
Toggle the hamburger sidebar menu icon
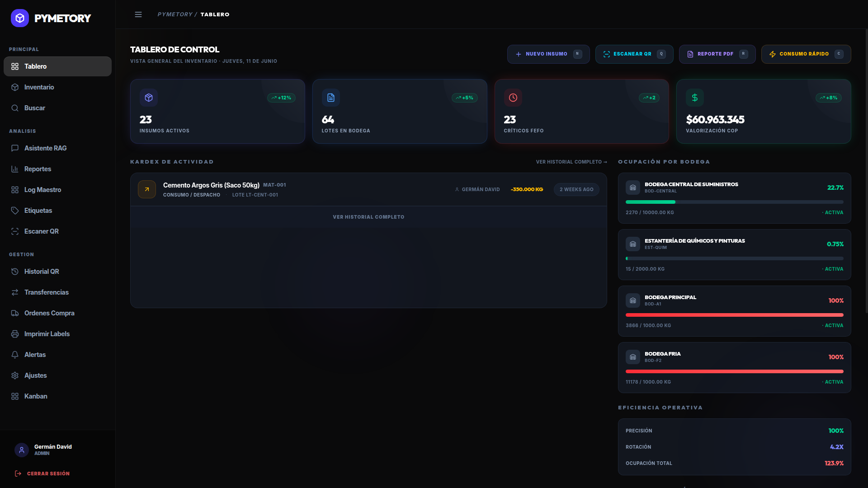[x=138, y=14]
